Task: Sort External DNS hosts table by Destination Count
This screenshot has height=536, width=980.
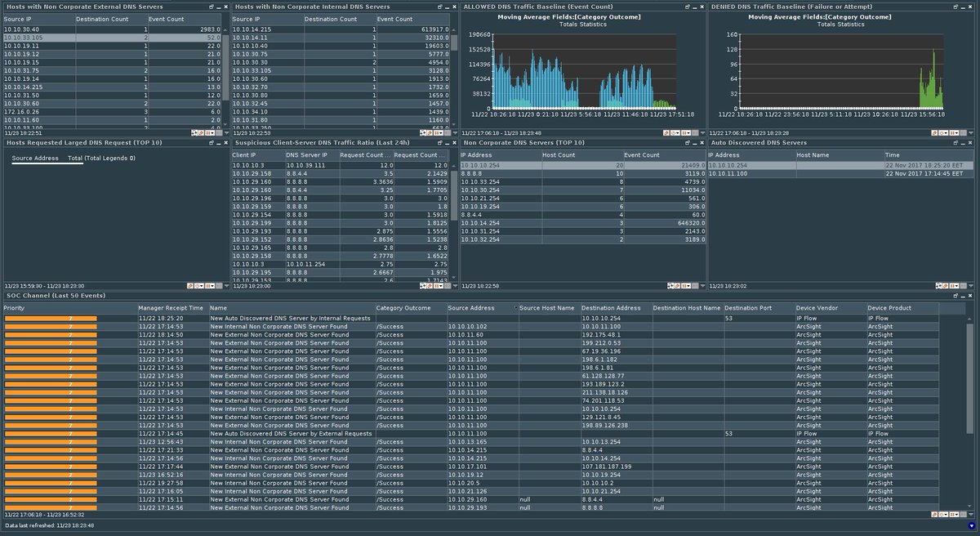Action: pos(110,18)
